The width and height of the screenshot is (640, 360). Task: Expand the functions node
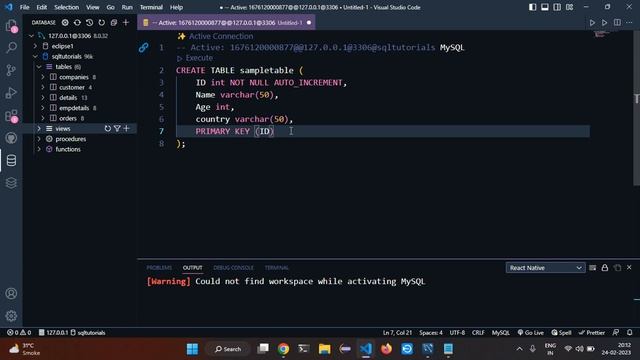click(39, 149)
